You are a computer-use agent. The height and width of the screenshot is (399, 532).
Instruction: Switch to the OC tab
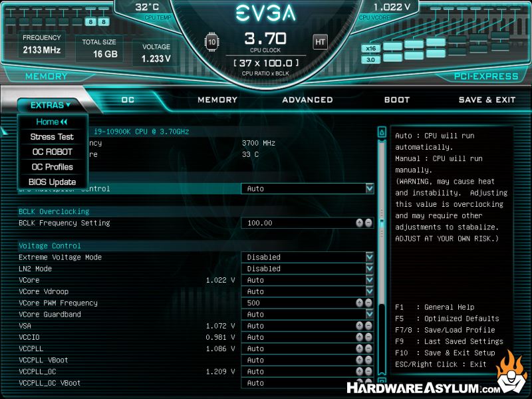tap(128, 100)
